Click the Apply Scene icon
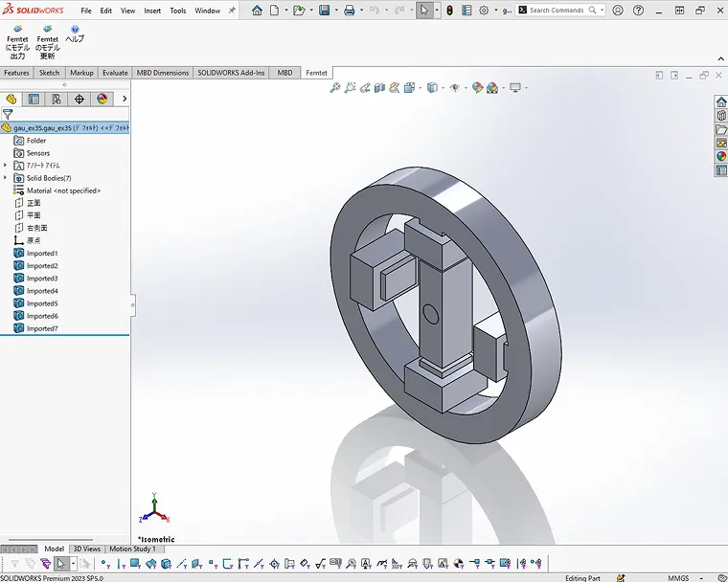The width and height of the screenshot is (728, 582). click(x=492, y=88)
